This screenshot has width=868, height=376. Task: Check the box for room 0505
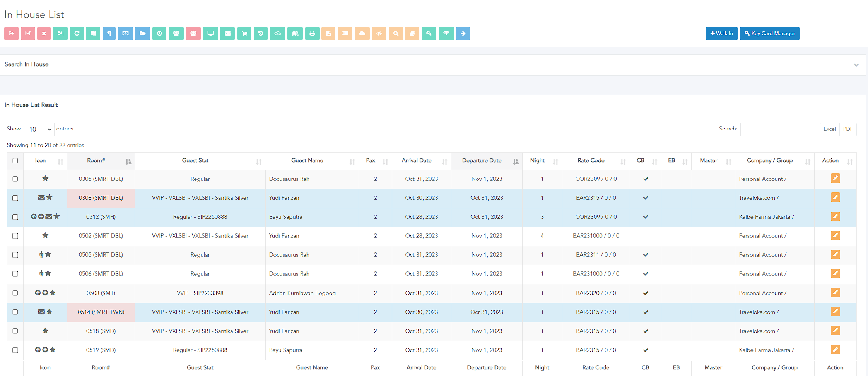pyautogui.click(x=15, y=255)
